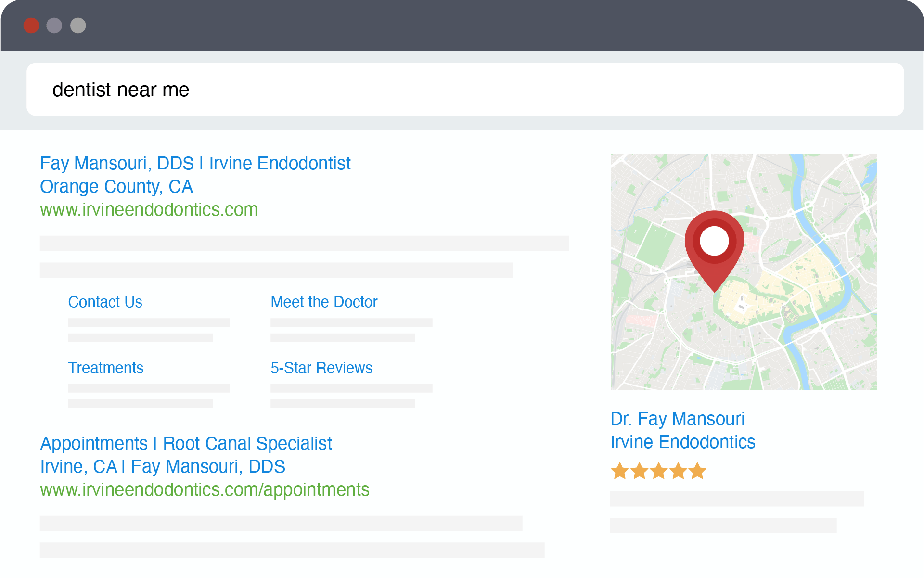This screenshot has width=924, height=578.
Task: Open the Meet the Doctor sitelink
Action: tap(324, 302)
